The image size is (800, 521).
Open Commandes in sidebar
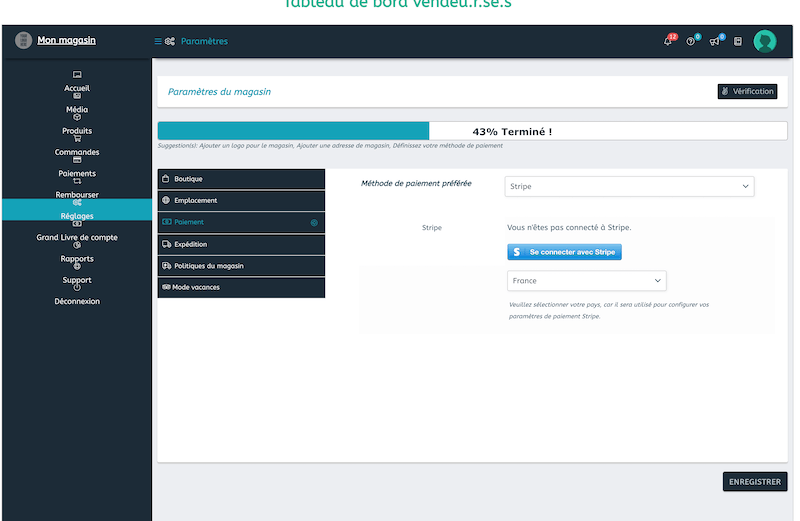[77, 152]
